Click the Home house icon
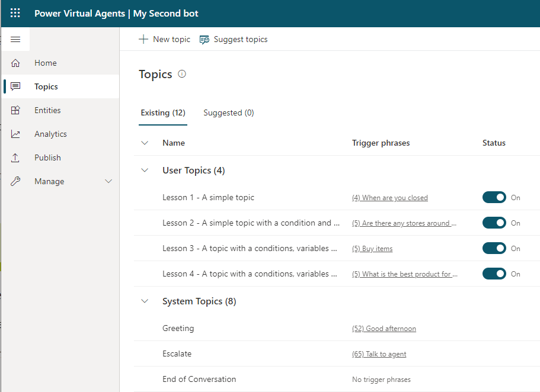Viewport: 540px width, 392px height. tap(15, 63)
